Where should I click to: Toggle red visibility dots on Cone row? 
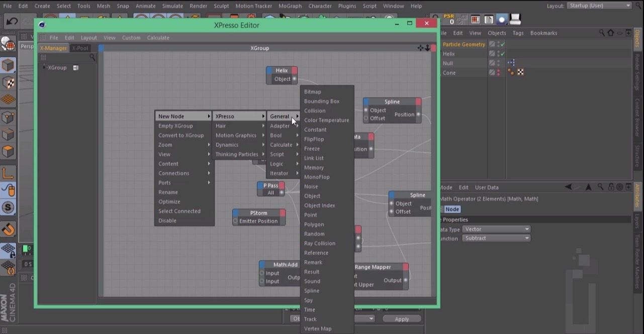point(498,72)
